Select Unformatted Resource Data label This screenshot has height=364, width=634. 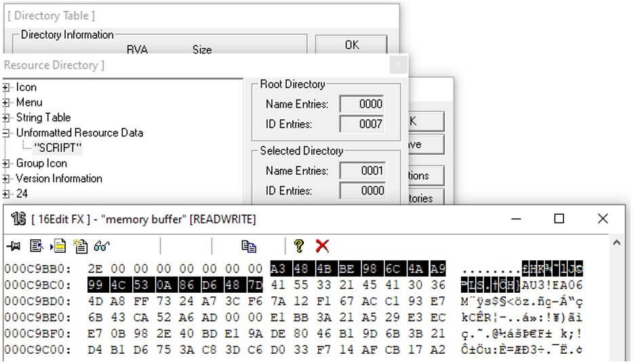pyautogui.click(x=79, y=133)
